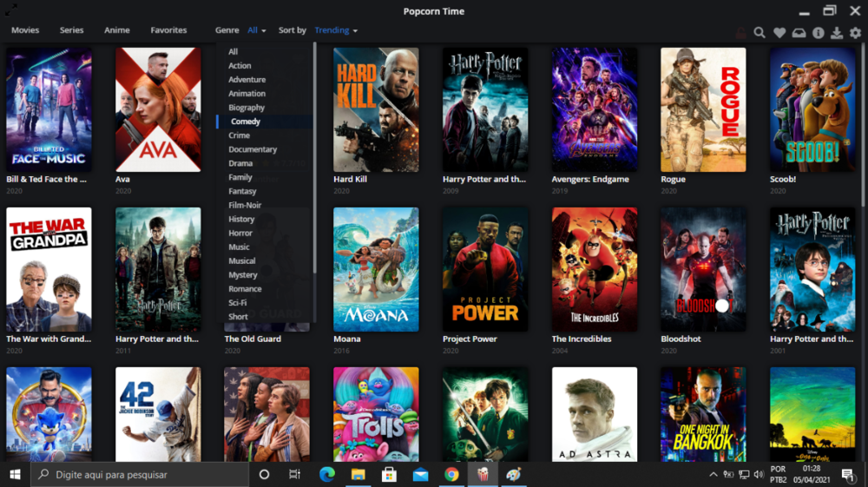Switch to the Anime tab
Image resolution: width=868 pixels, height=487 pixels.
117,30
